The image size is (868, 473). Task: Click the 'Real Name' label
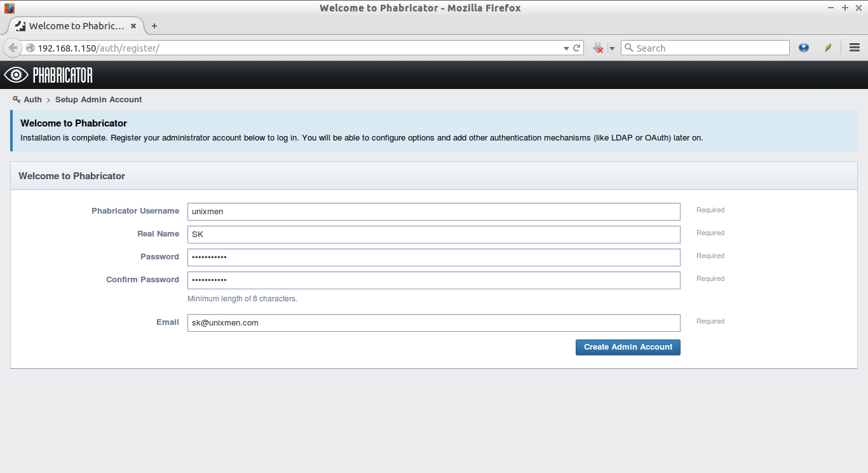pyautogui.click(x=158, y=234)
